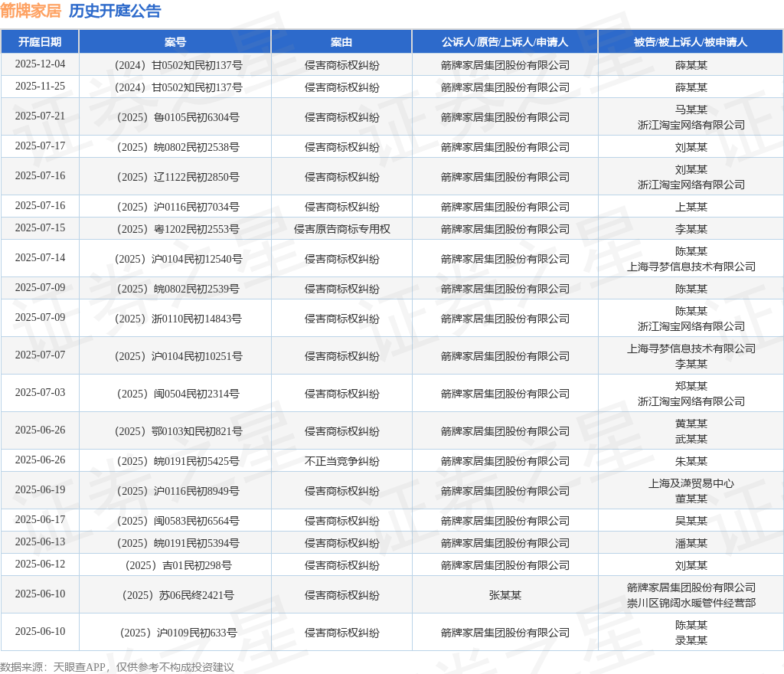Image resolution: width=784 pixels, height=674 pixels.
Task: Click case number 甘0502知民初137号 dated 2025-12-04
Action: point(178,66)
